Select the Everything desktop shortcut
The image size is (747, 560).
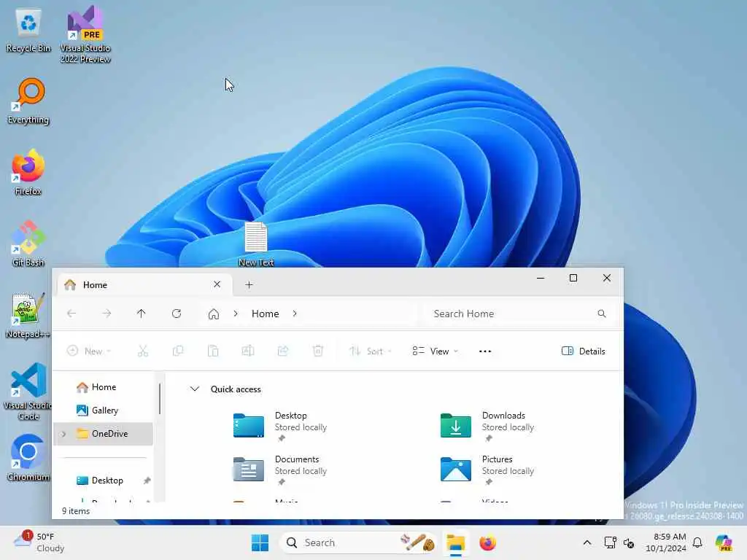28,101
